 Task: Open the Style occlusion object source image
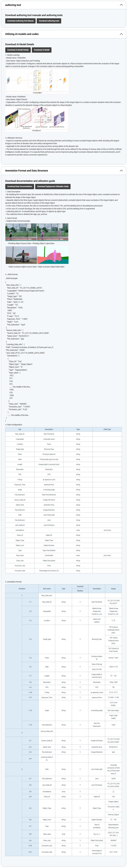point(21,255)
